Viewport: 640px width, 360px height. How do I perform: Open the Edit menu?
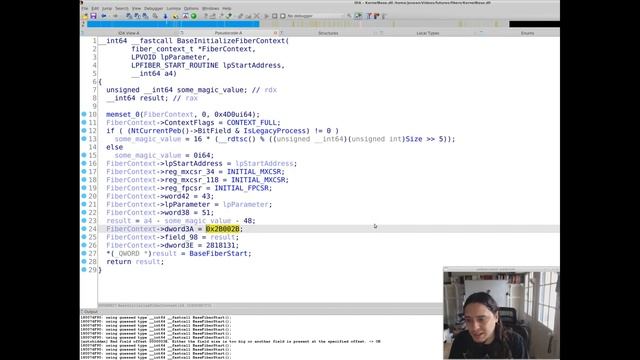[95, 8]
